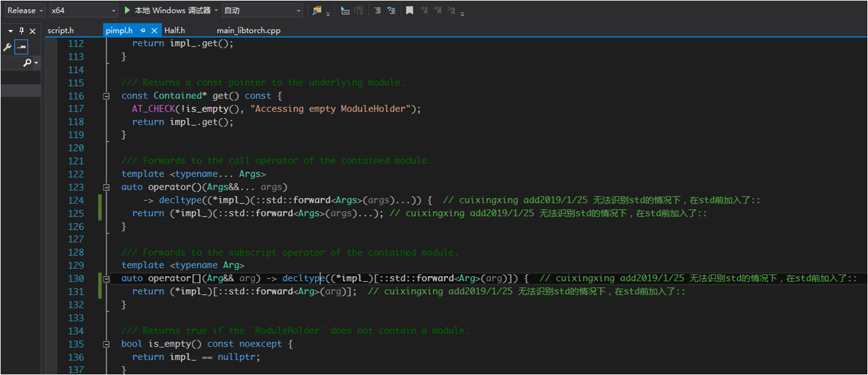Collapse the get() const function at line 116
The width and height of the screenshot is (868, 375).
pyautogui.click(x=106, y=96)
